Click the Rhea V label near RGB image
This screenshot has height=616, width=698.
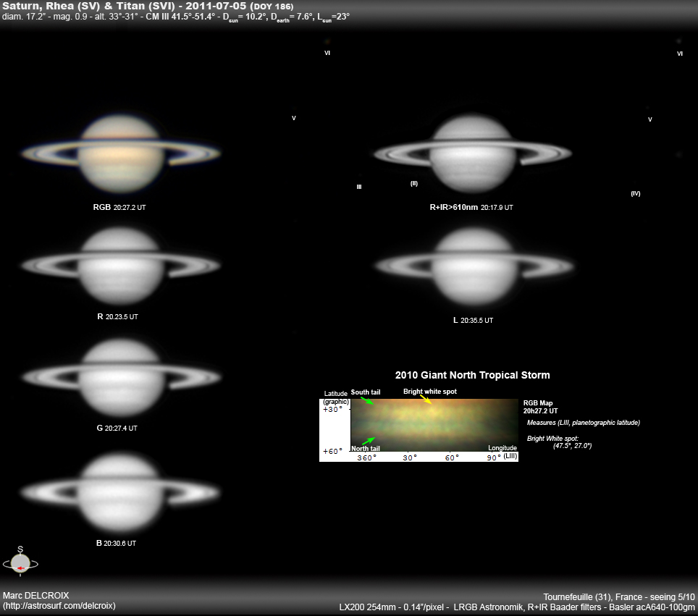tap(294, 118)
